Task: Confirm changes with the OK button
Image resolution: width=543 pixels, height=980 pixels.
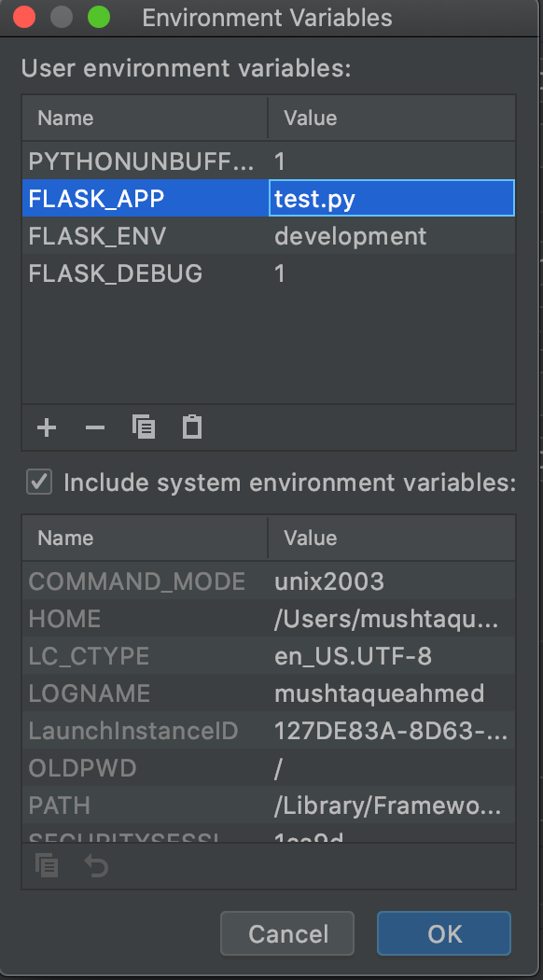Action: coord(443,933)
